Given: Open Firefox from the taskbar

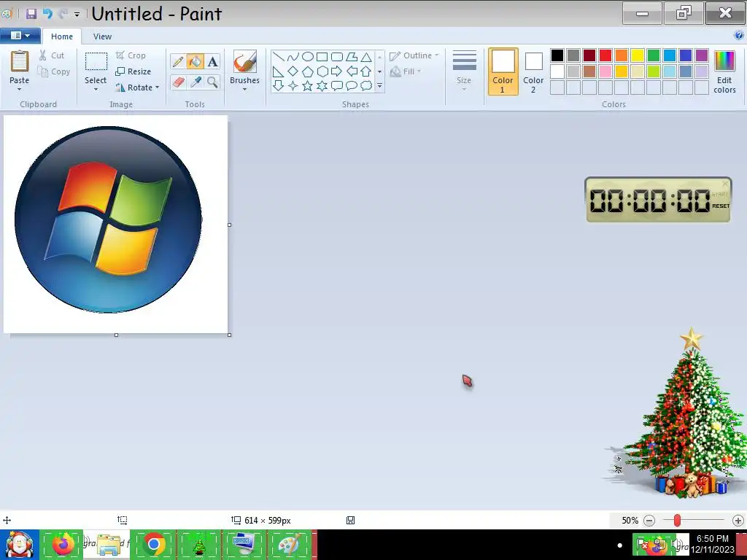Looking at the screenshot, I should click(x=63, y=544).
